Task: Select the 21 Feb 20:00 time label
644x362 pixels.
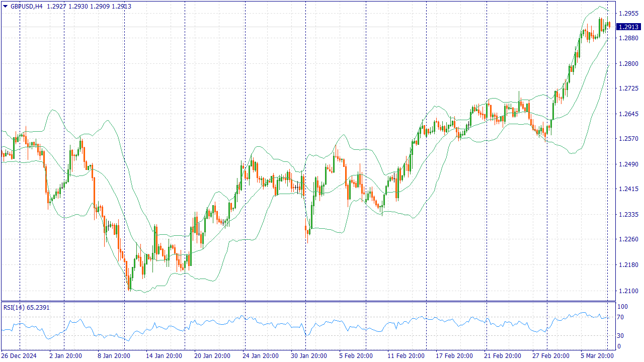Action: (x=503, y=356)
